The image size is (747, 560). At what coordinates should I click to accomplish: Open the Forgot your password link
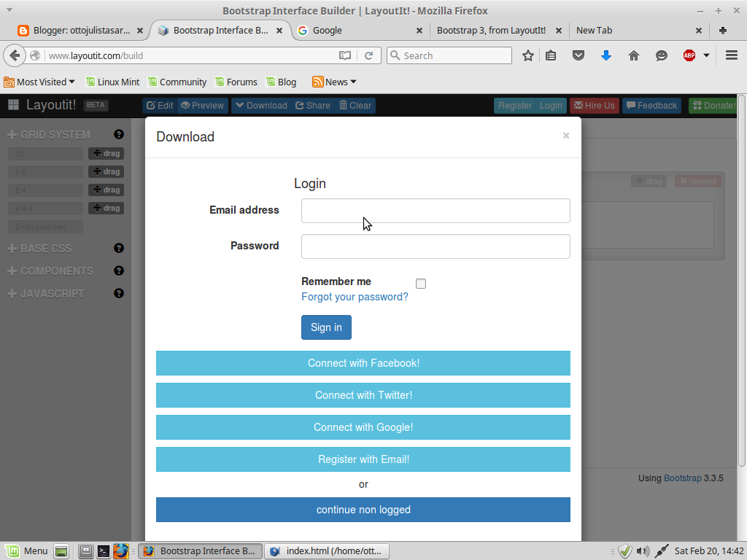coord(355,297)
